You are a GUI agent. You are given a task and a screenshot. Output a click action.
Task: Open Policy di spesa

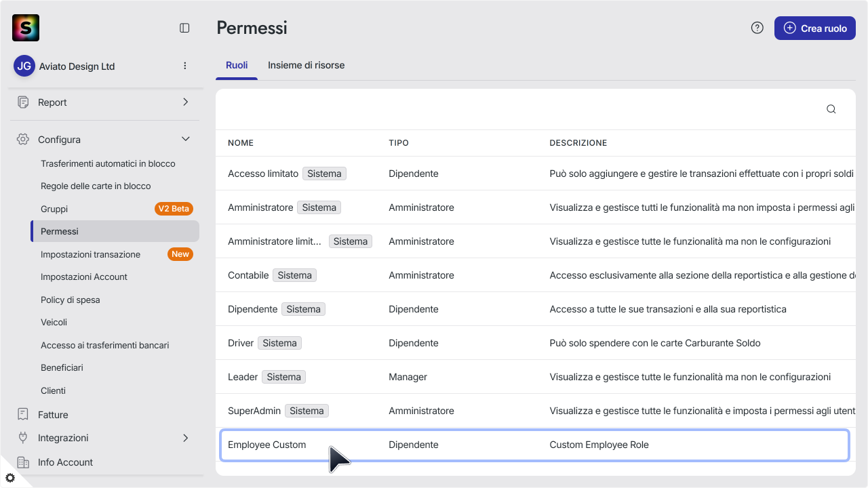(71, 300)
